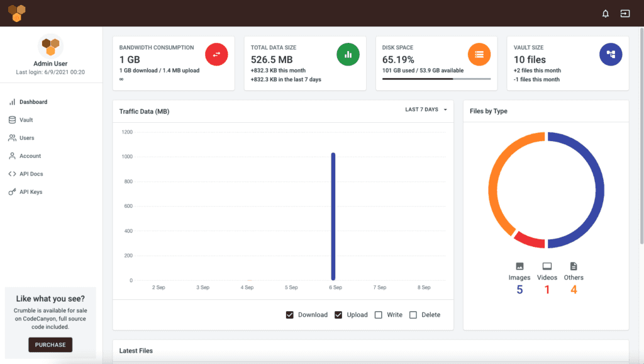644x364 pixels.
Task: Click the red bandwidth consumption transfer icon
Action: (x=216, y=54)
